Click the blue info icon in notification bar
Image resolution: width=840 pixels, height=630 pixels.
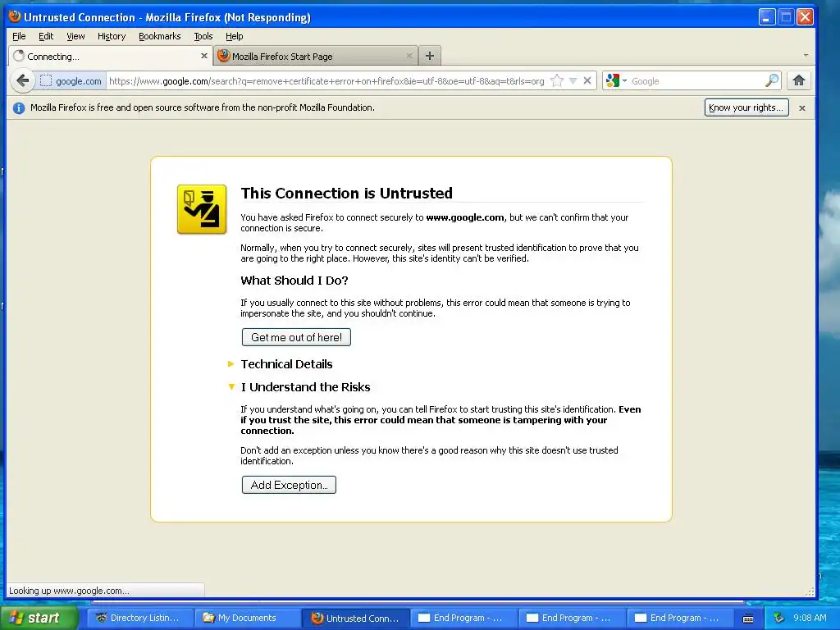(19, 108)
